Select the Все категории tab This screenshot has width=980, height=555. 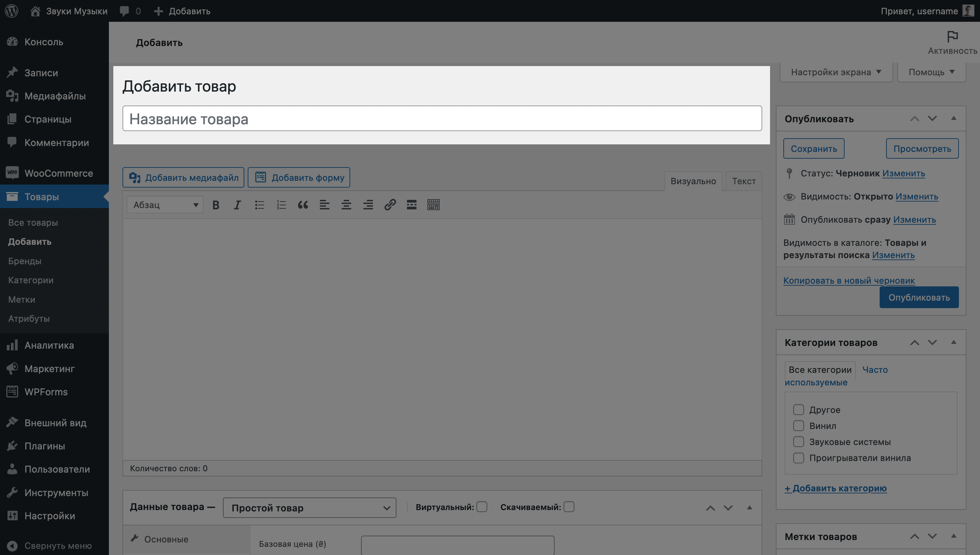click(x=820, y=370)
